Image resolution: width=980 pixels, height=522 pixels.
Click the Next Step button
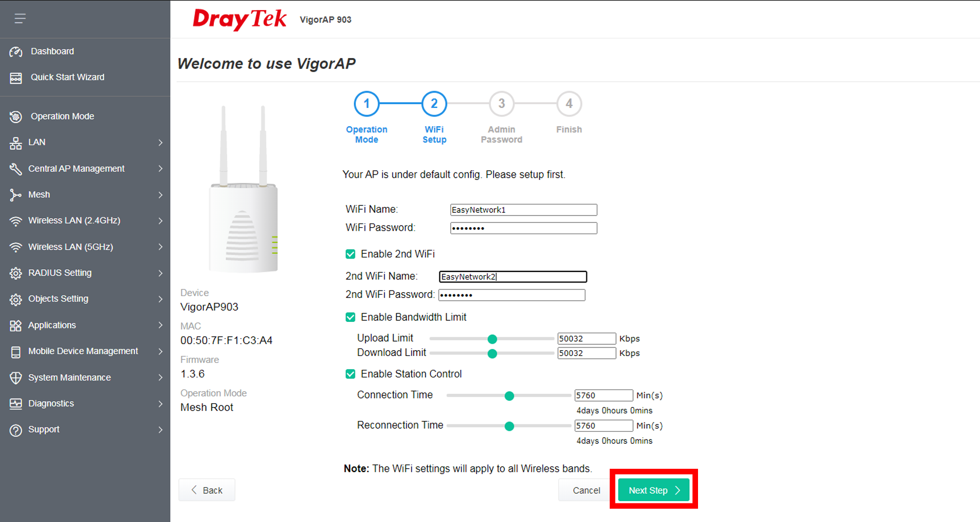(654, 491)
